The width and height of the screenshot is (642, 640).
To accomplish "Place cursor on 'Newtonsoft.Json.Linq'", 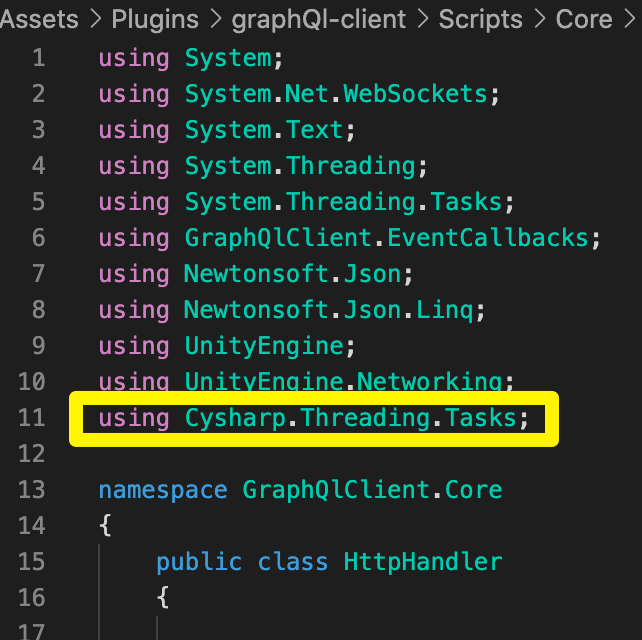I will [x=329, y=310].
